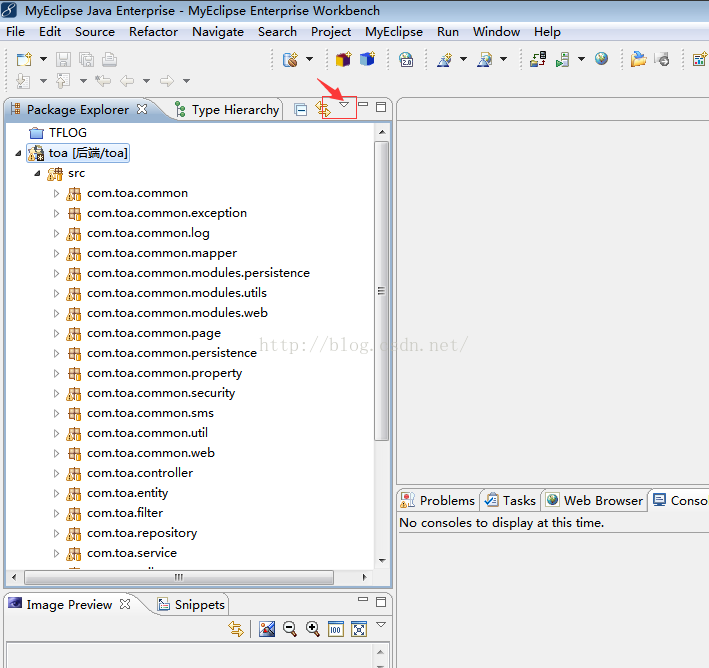Click the open folder icon in toolbar

click(638, 59)
